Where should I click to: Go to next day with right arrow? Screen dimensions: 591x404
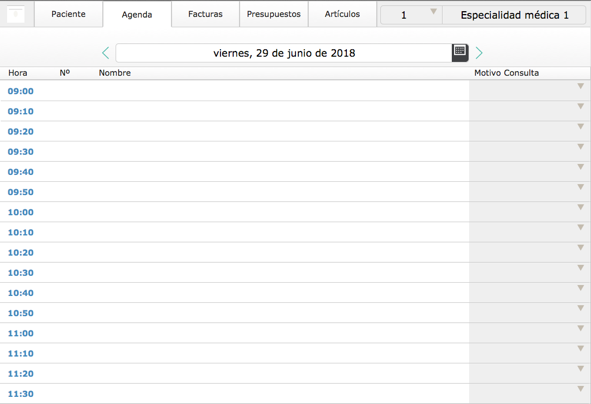(479, 53)
